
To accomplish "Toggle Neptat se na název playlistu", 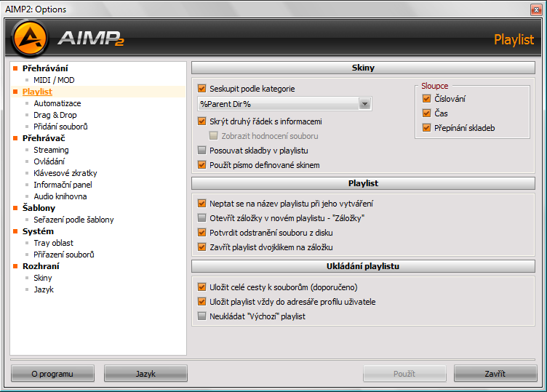I will click(x=201, y=204).
